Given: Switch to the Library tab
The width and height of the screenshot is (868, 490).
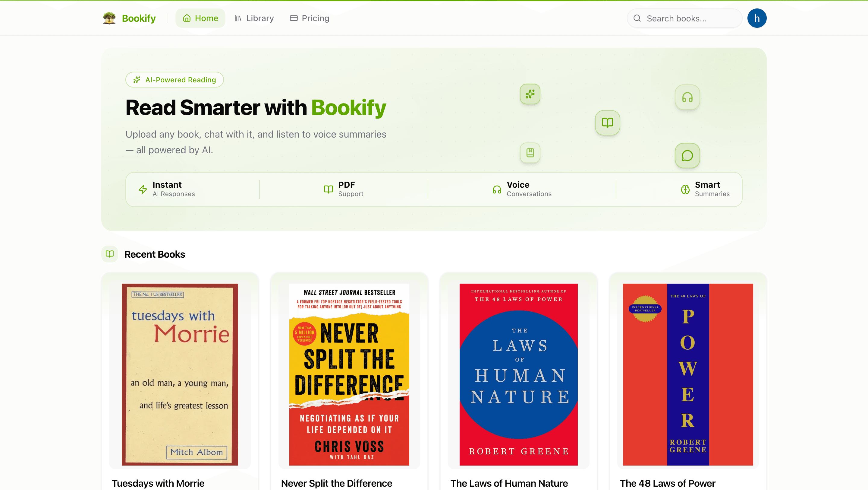Looking at the screenshot, I should point(254,18).
